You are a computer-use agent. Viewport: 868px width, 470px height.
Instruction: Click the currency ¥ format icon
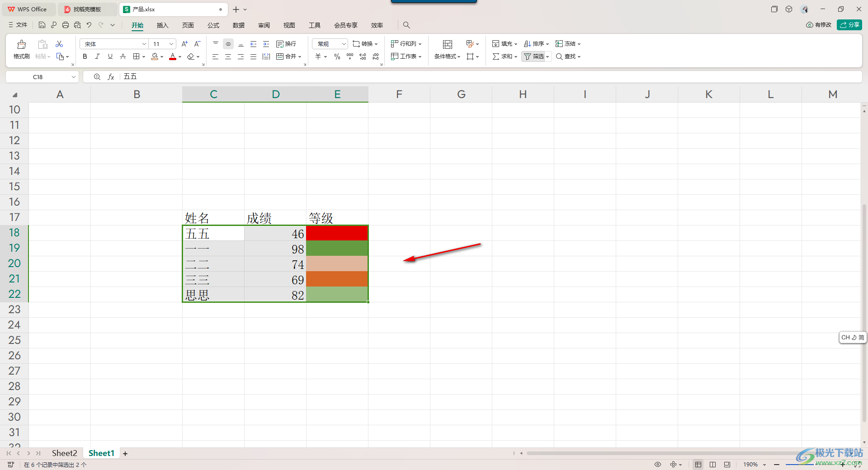point(318,56)
